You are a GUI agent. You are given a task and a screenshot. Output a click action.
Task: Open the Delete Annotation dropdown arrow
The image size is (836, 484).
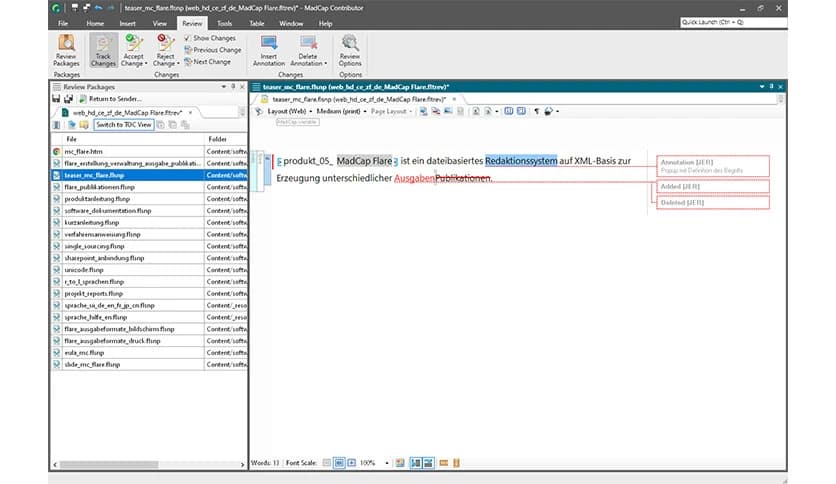click(326, 63)
